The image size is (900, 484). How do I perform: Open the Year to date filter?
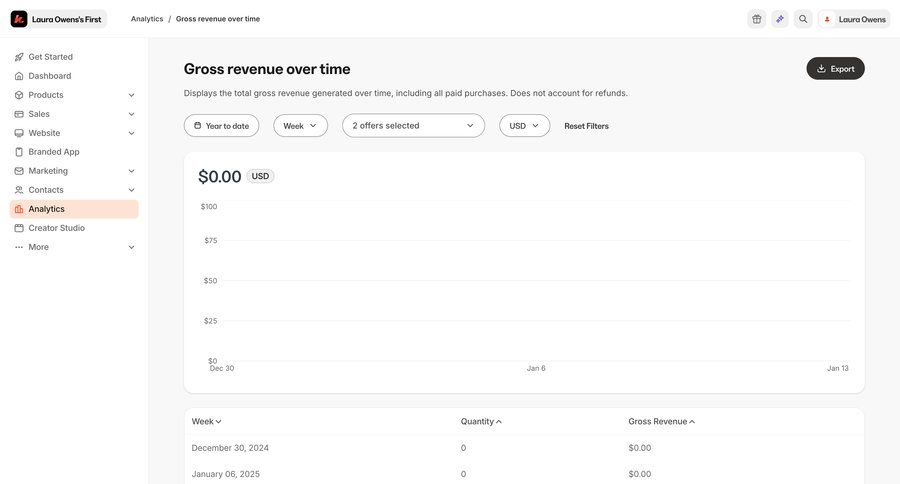coord(221,126)
